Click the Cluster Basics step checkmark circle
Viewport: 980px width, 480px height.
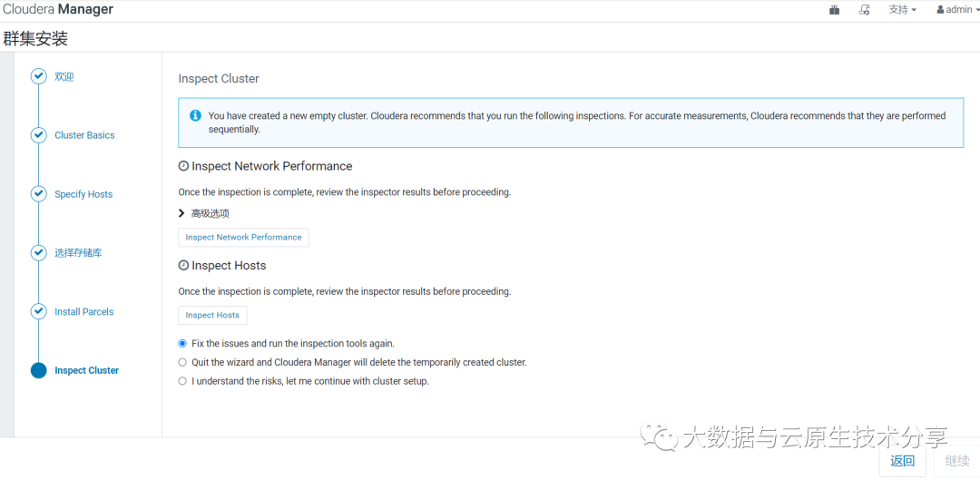[x=38, y=135]
